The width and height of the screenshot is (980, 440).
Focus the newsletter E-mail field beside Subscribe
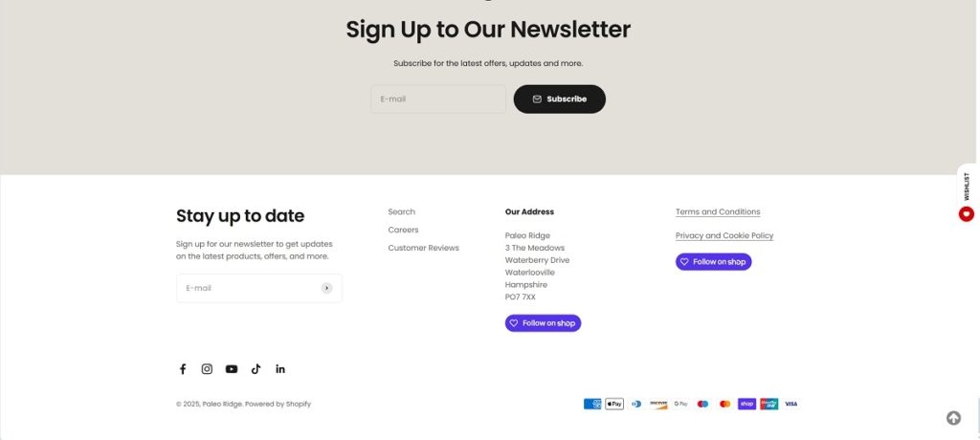click(437, 99)
